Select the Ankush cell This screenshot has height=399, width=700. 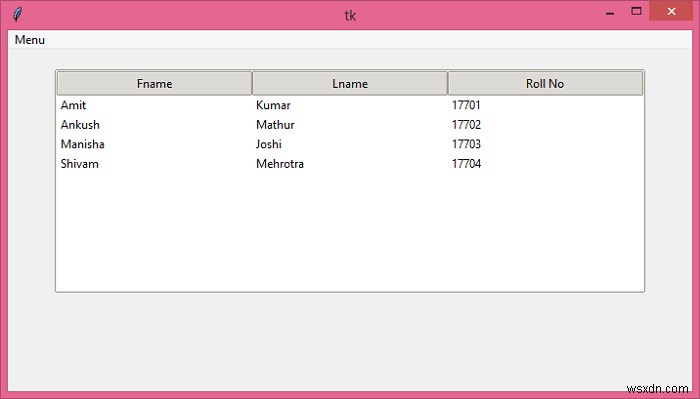point(80,125)
